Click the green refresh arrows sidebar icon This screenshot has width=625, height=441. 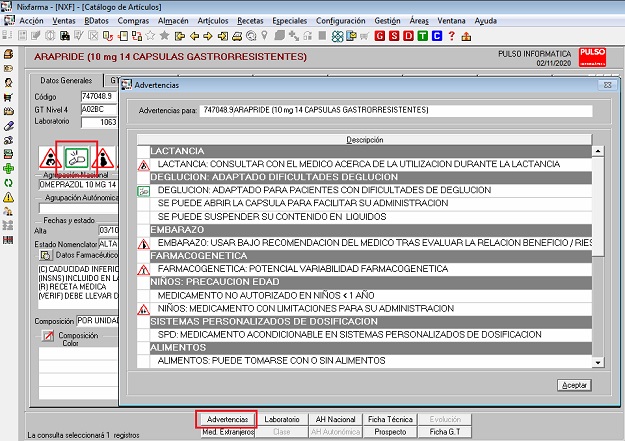pyautogui.click(x=8, y=183)
